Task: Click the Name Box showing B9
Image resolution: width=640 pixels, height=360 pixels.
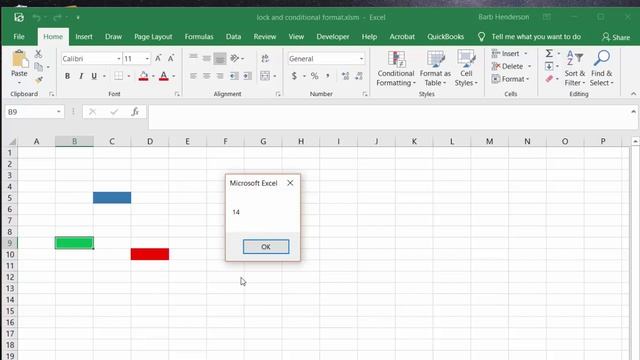Action: (x=34, y=112)
